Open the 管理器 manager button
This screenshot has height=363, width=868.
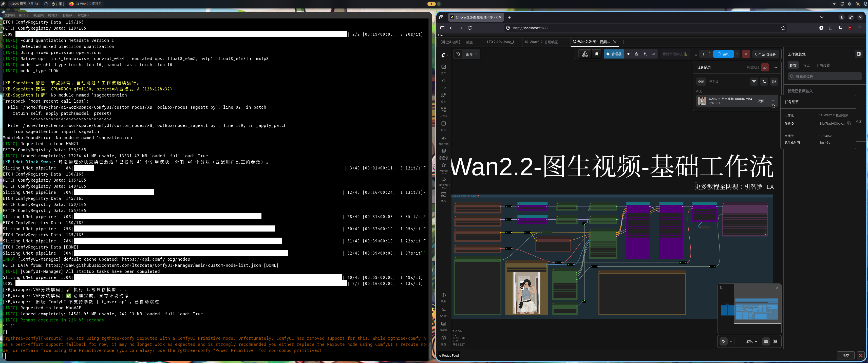(x=614, y=54)
